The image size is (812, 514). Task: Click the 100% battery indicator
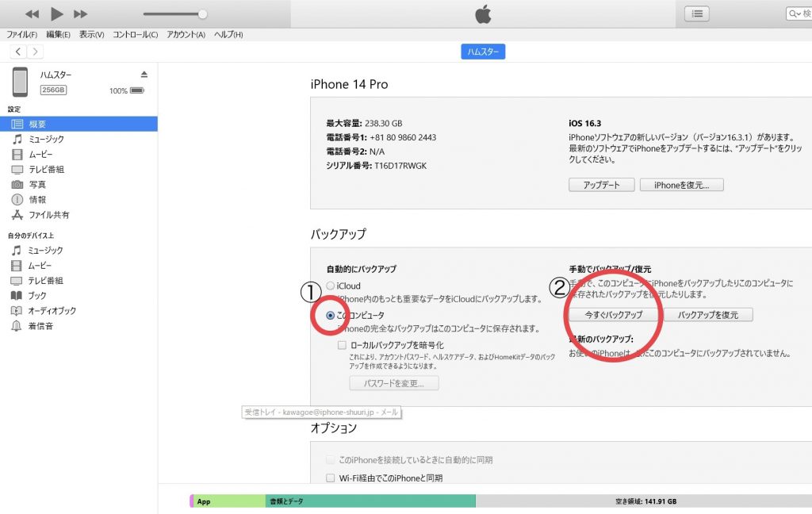point(126,90)
